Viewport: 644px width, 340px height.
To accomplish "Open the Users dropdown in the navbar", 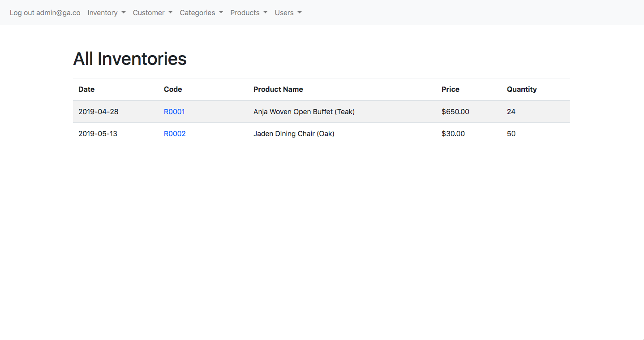I will [x=300, y=13].
